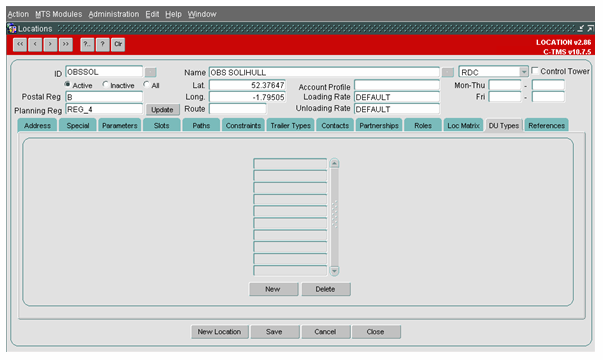
Task: Click the Close button at bottom
Action: [376, 332]
